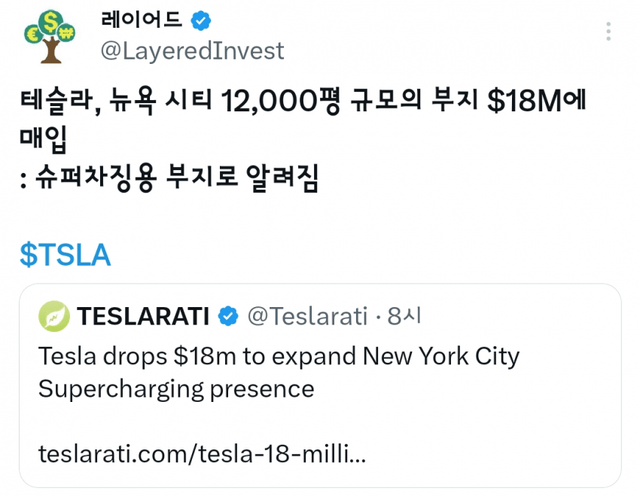
Task: Open the 레이어드 display name profile
Action: pos(142,20)
